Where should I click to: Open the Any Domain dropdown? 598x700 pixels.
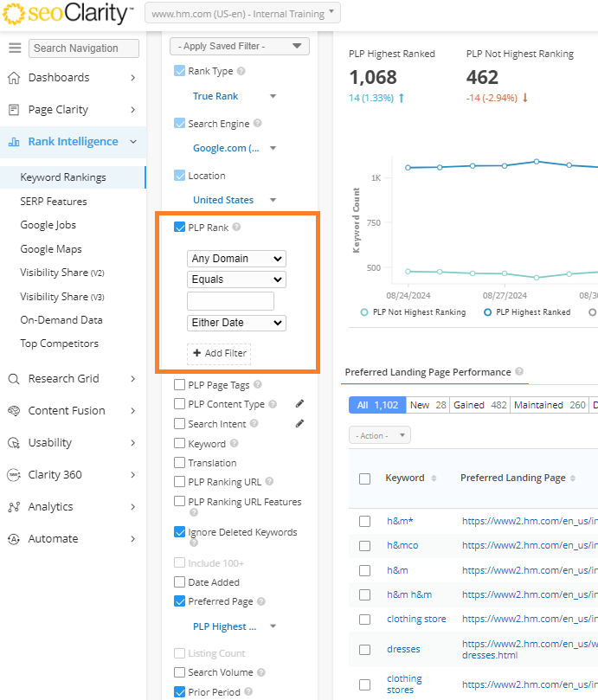236,259
